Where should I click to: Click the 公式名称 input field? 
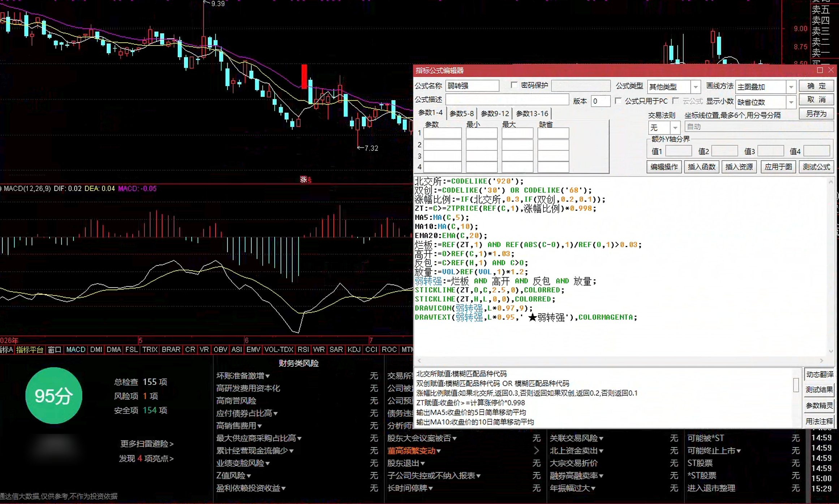472,86
